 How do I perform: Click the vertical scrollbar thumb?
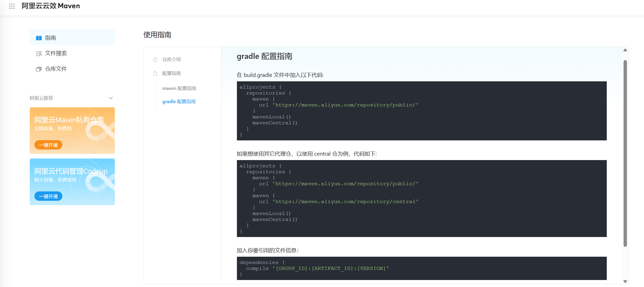point(625,153)
